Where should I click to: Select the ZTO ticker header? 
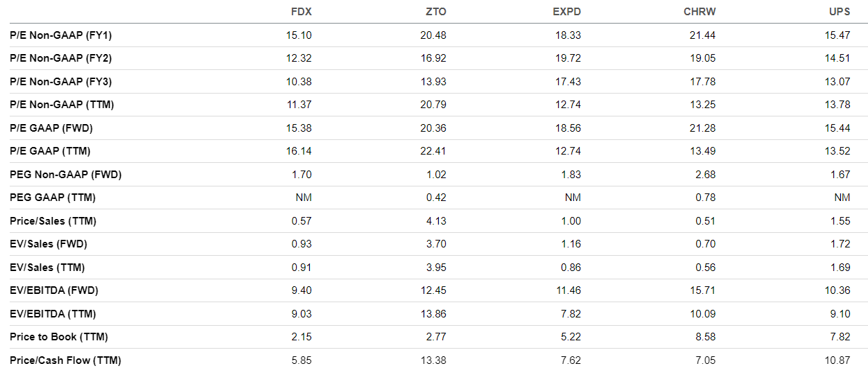click(435, 12)
